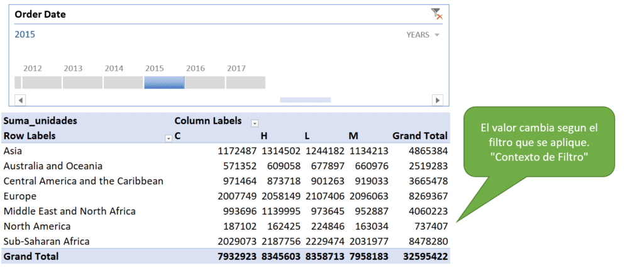The width and height of the screenshot is (644, 268).
Task: Select the column header H
Action: [x=264, y=136]
